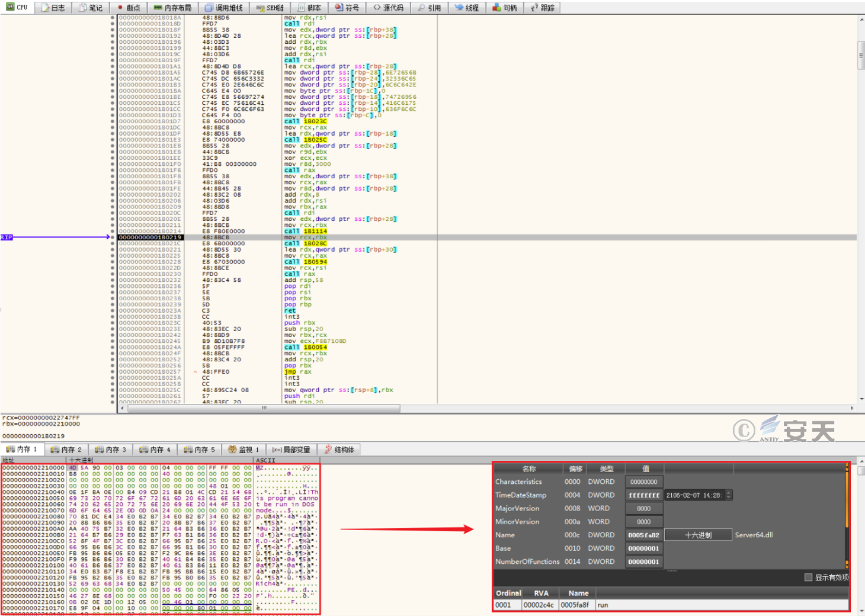Viewport: 865px width, 616px height.
Task: Toggle breakpoint bullet at address 0000000000180219
Action: (x=113, y=238)
